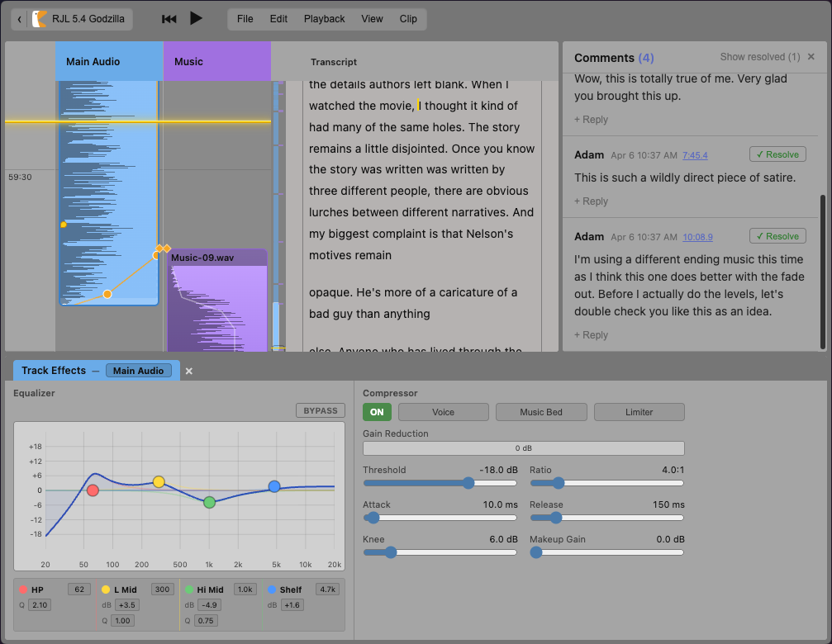Image resolution: width=832 pixels, height=644 pixels.
Task: Click the Threshold slider handle
Action: point(468,483)
